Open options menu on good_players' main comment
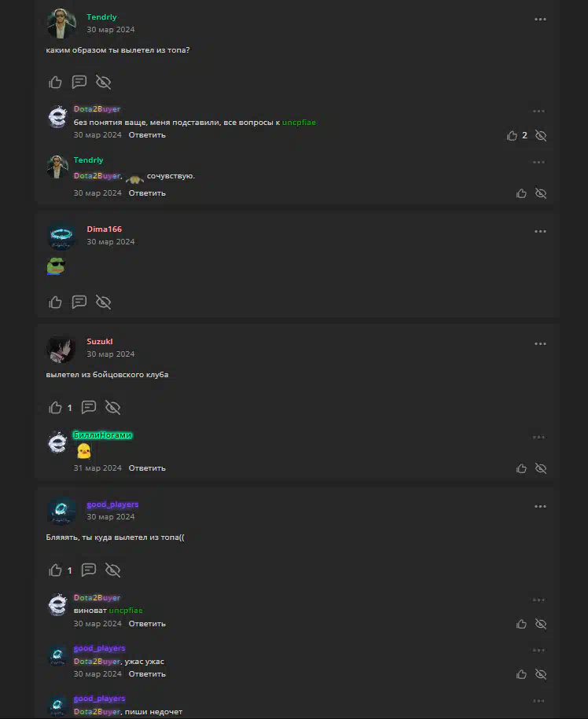Screen dimensions: 588x719 point(540,507)
